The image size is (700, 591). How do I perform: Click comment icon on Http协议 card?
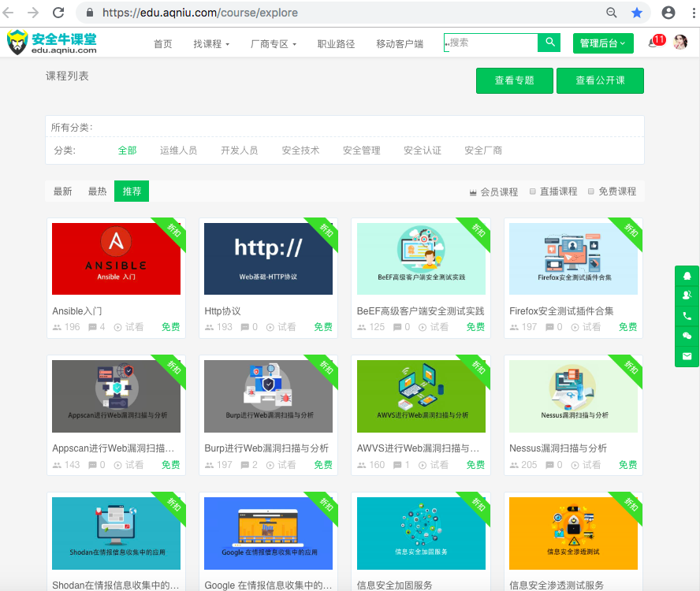tap(244, 327)
